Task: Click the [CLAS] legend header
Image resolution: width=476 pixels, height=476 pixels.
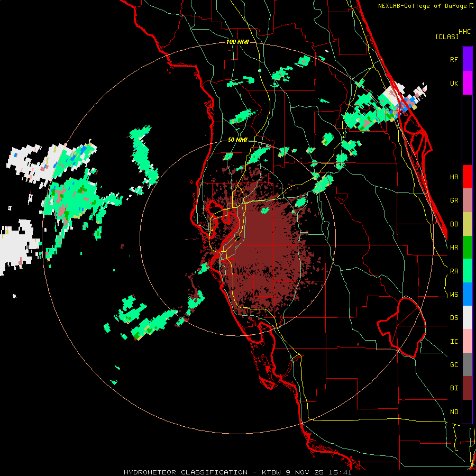Action: coord(447,36)
